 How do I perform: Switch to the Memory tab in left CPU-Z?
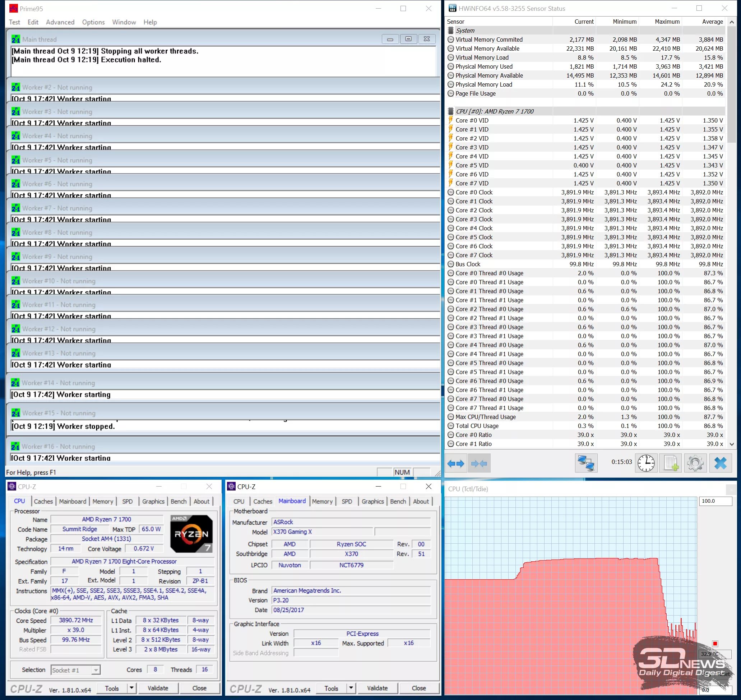coord(103,502)
